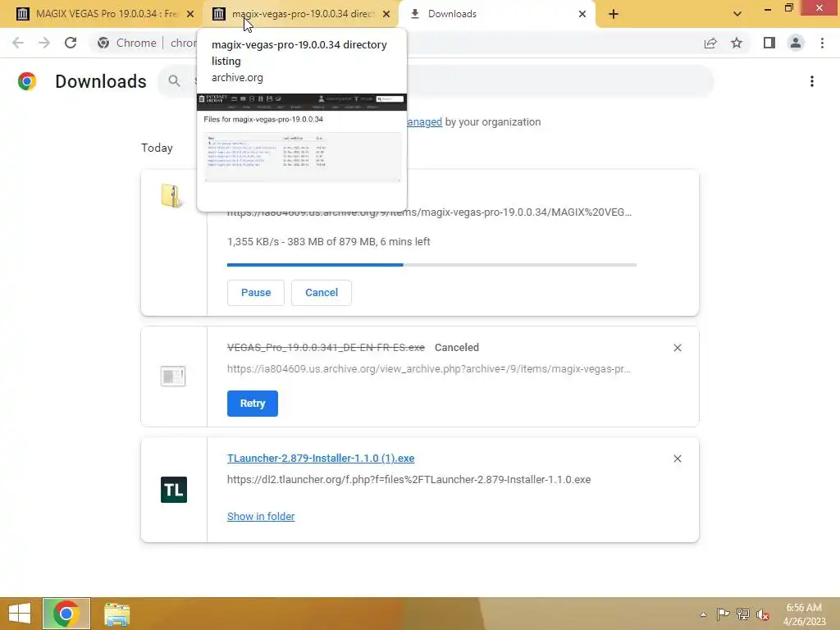Open the Windows Start menu
840x630 pixels.
[20, 614]
